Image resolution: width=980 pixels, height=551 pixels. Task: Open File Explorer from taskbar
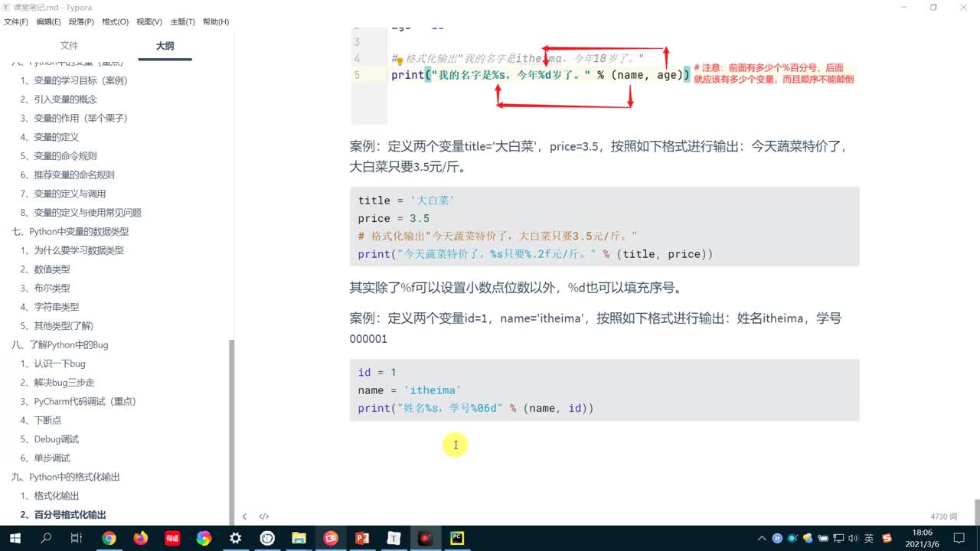click(x=299, y=538)
